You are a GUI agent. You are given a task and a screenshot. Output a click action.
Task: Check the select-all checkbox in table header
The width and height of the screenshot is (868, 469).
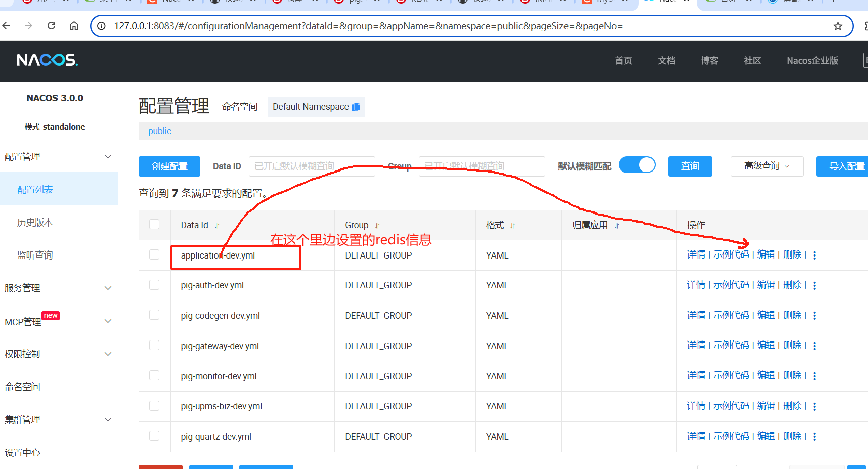[154, 224]
